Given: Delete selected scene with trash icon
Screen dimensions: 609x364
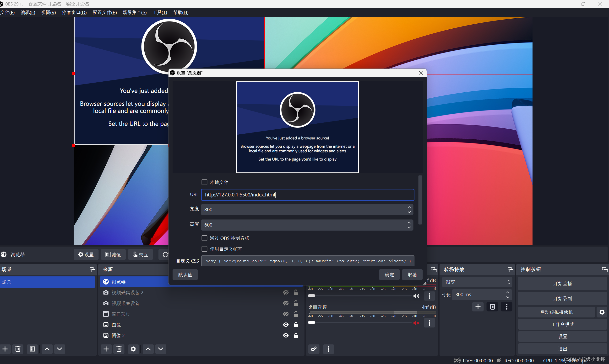Looking at the screenshot, I should tap(18, 349).
